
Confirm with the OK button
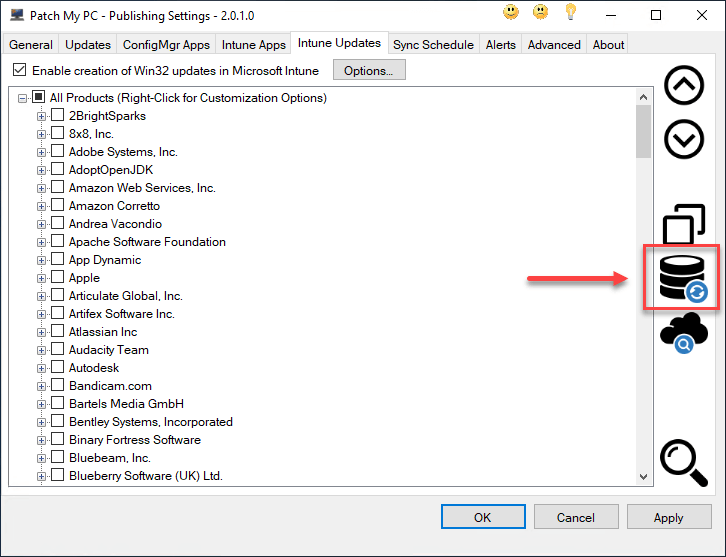pyautogui.click(x=483, y=517)
